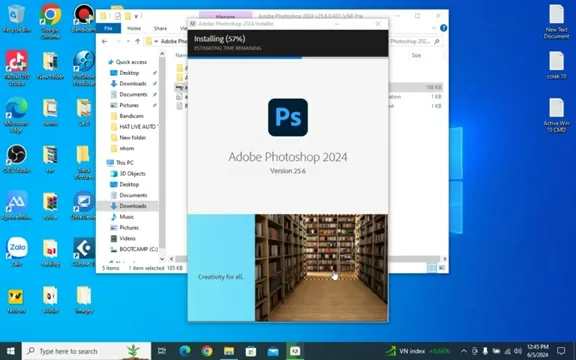Click the Up arrow in File Explorer
Screen dimensions: 576x360
point(137,42)
